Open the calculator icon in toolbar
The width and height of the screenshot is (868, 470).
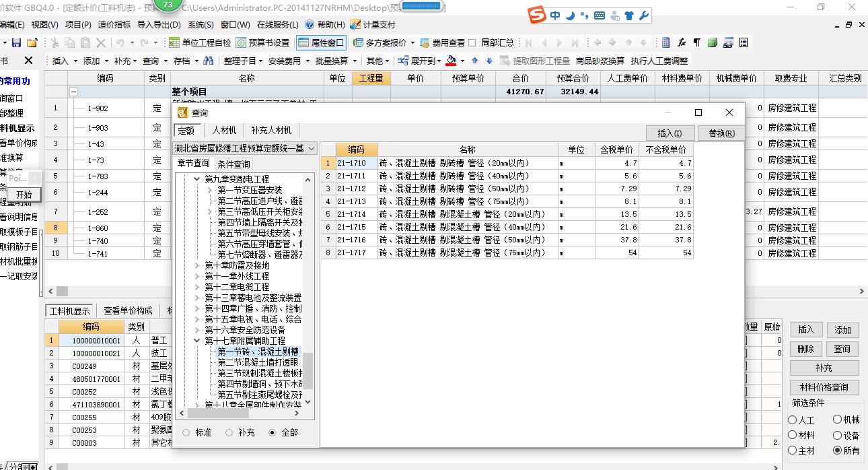pyautogui.click(x=666, y=42)
